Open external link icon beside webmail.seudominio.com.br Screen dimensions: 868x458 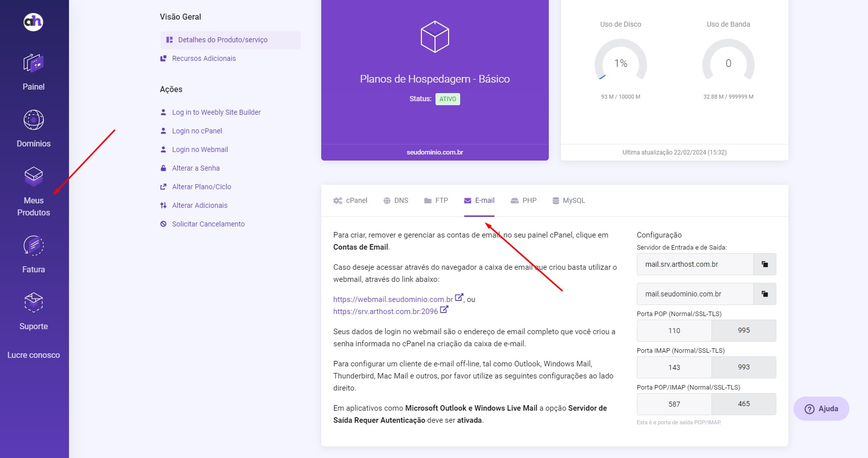(459, 298)
